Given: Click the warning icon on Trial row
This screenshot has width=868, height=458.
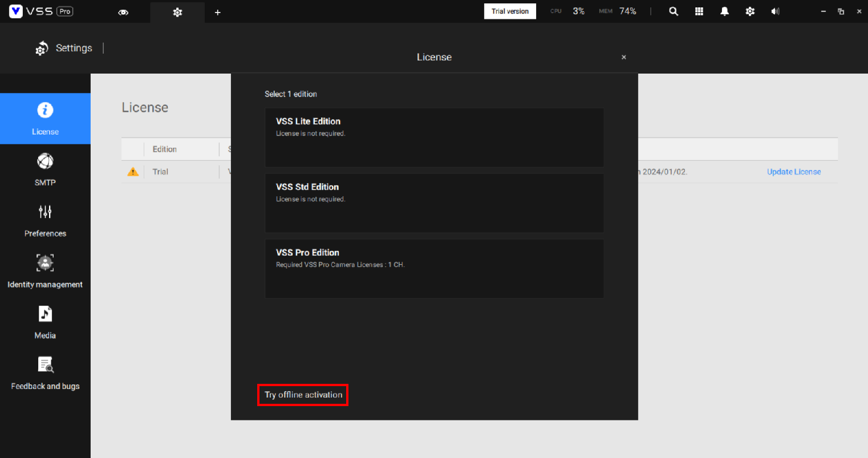Looking at the screenshot, I should pyautogui.click(x=133, y=172).
